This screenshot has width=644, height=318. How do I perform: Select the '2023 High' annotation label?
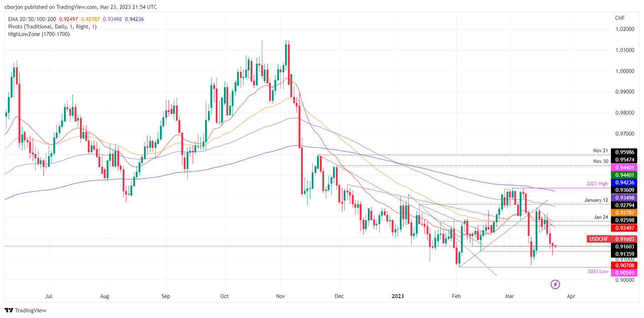(x=597, y=184)
